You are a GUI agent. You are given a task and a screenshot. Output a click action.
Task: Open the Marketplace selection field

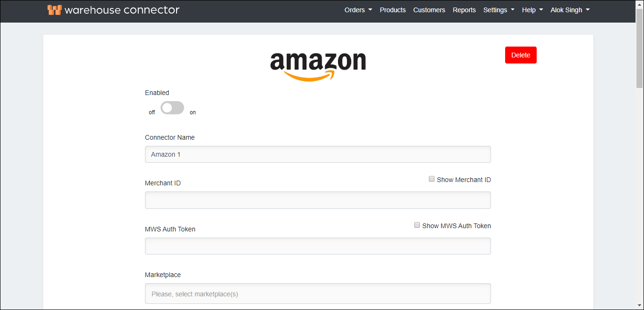318,293
